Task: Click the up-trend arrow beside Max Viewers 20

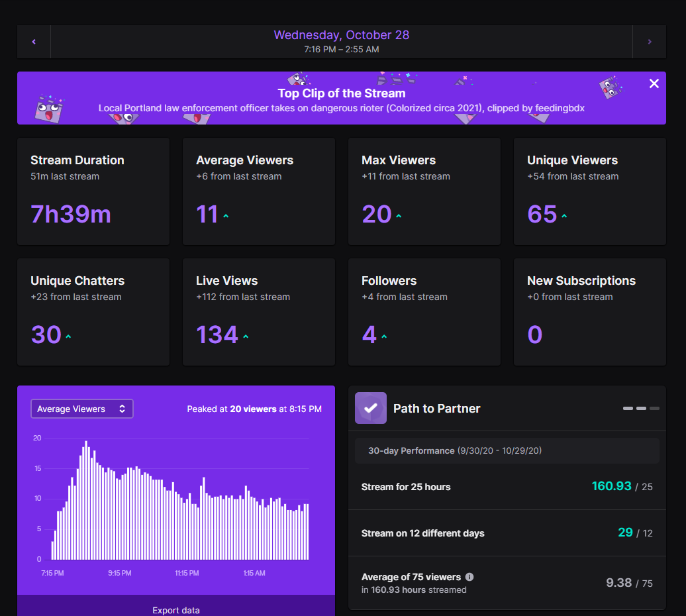Action: [399, 216]
